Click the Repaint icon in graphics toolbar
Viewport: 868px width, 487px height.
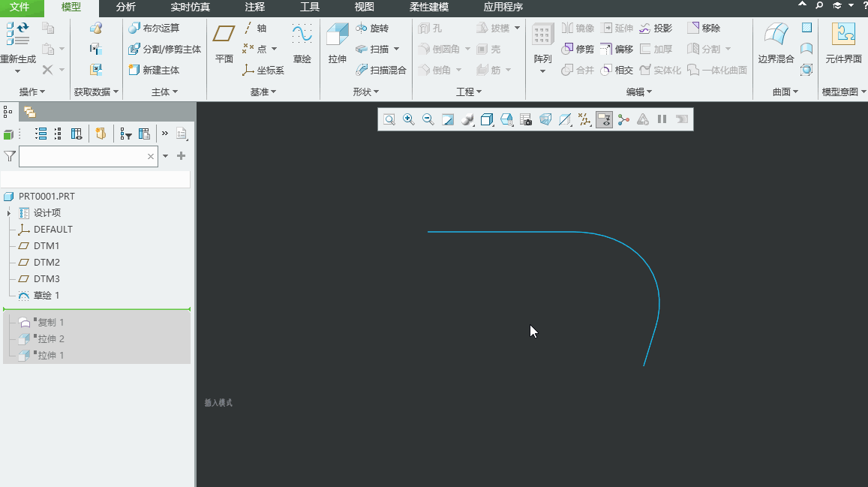[448, 119]
